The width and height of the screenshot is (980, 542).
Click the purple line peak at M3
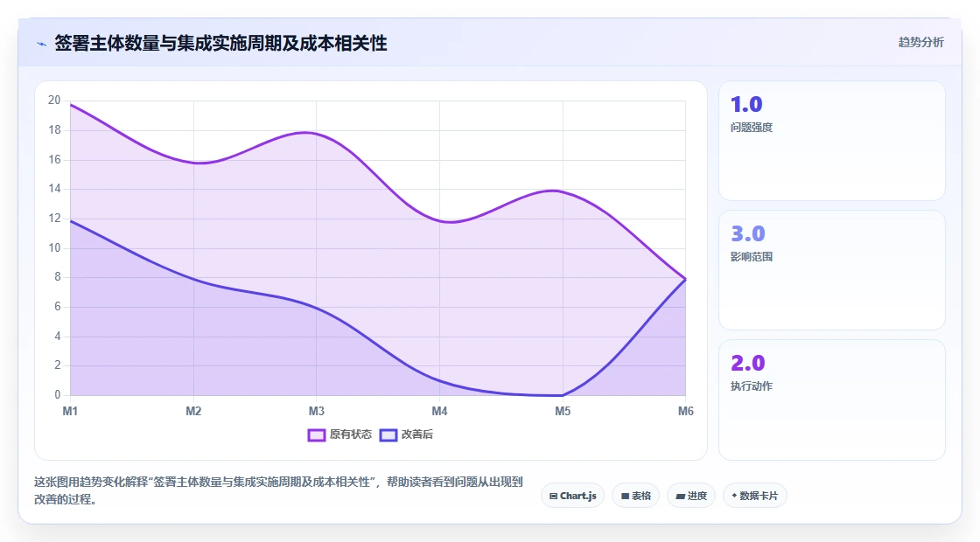316,133
